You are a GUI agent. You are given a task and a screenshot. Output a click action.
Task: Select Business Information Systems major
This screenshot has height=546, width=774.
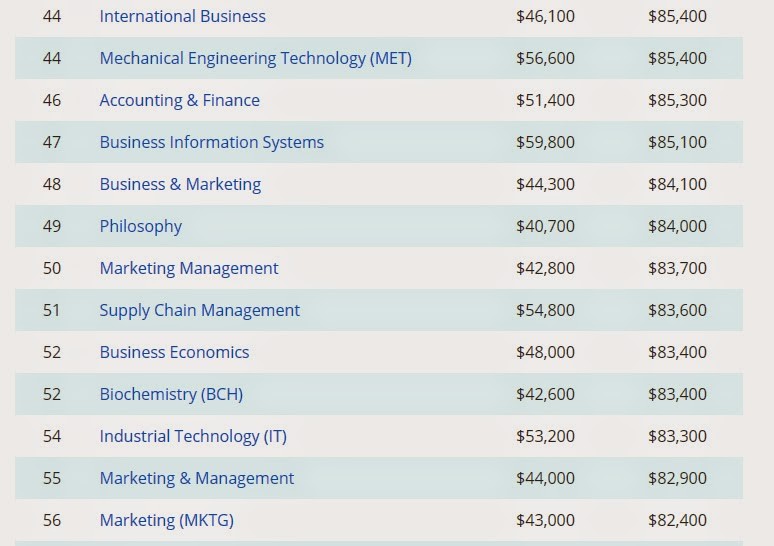click(211, 142)
